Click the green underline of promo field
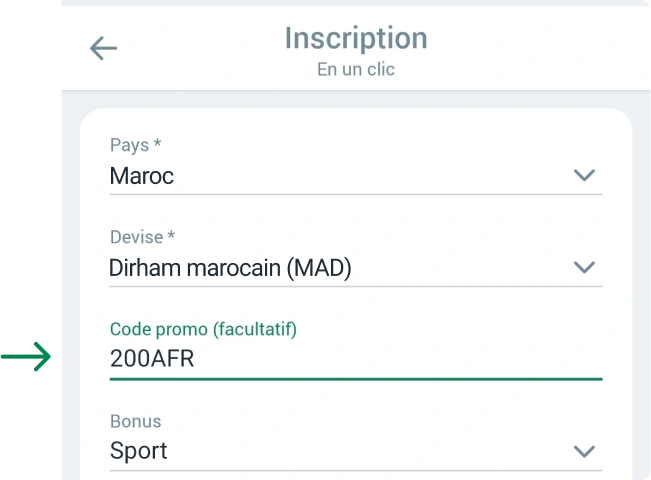Viewport: 651px width, 480px height. 355,379
